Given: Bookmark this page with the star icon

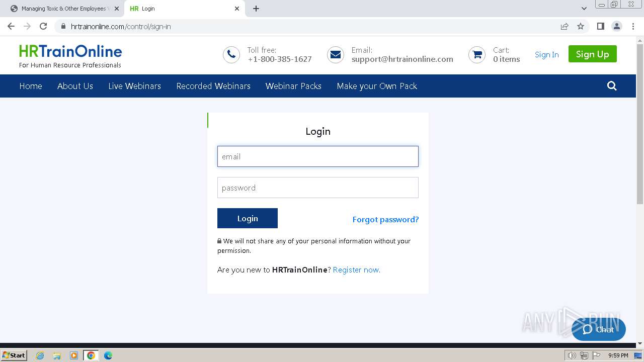Looking at the screenshot, I should pyautogui.click(x=581, y=26).
